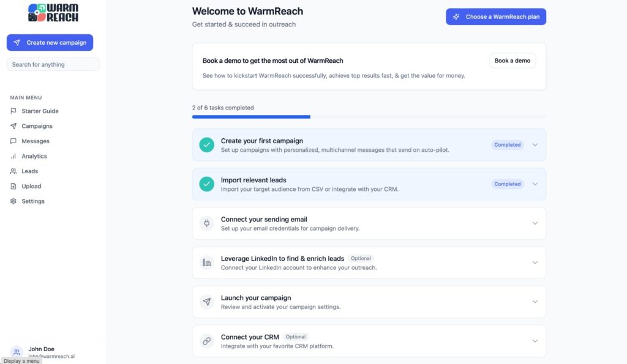Click the bar chart icon beside Analytics
The image size is (627, 364).
(x=13, y=156)
